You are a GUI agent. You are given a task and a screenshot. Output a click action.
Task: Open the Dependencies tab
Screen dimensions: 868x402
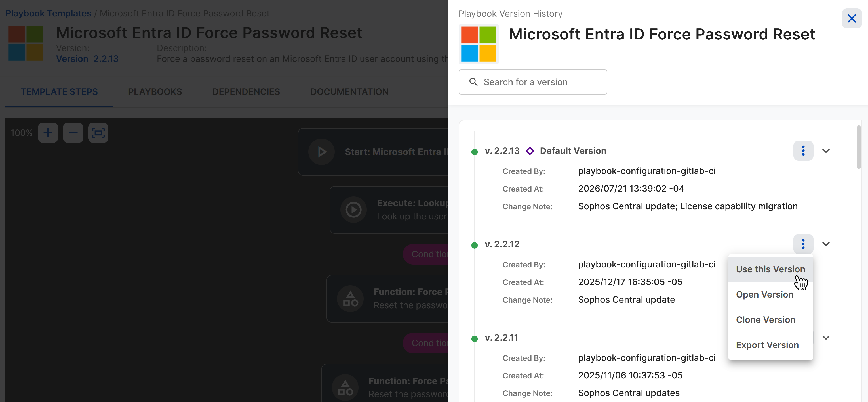click(246, 92)
